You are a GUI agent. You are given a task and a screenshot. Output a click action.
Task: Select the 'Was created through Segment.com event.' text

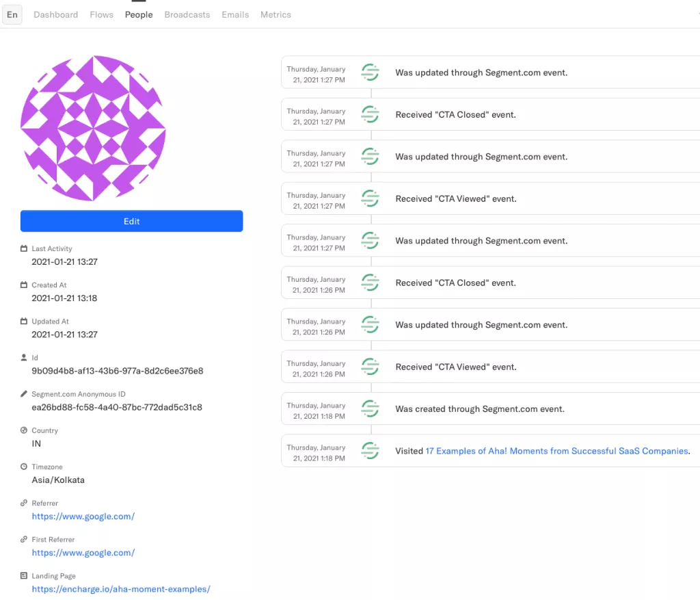coord(480,409)
